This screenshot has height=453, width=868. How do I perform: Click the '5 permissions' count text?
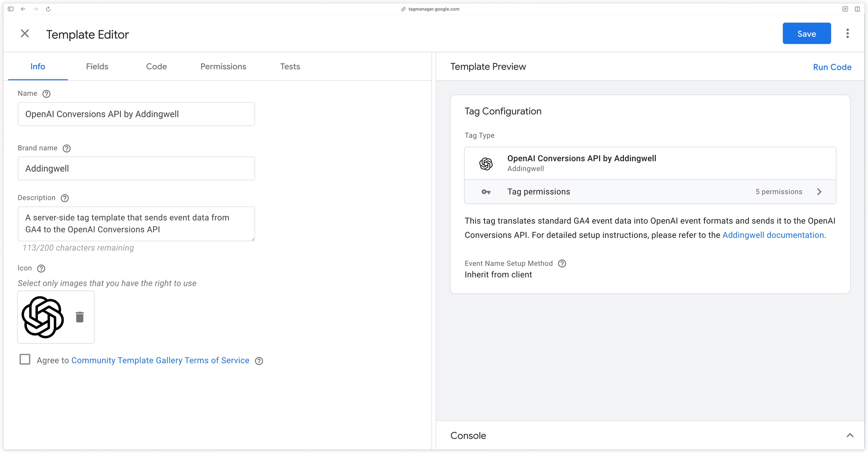tap(779, 192)
